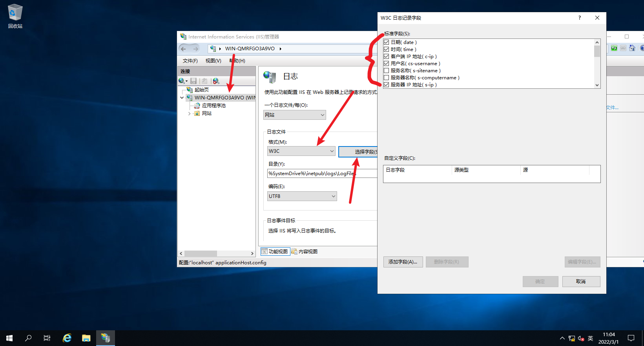
Task: Click the muted volume tray icon
Action: tap(581, 339)
